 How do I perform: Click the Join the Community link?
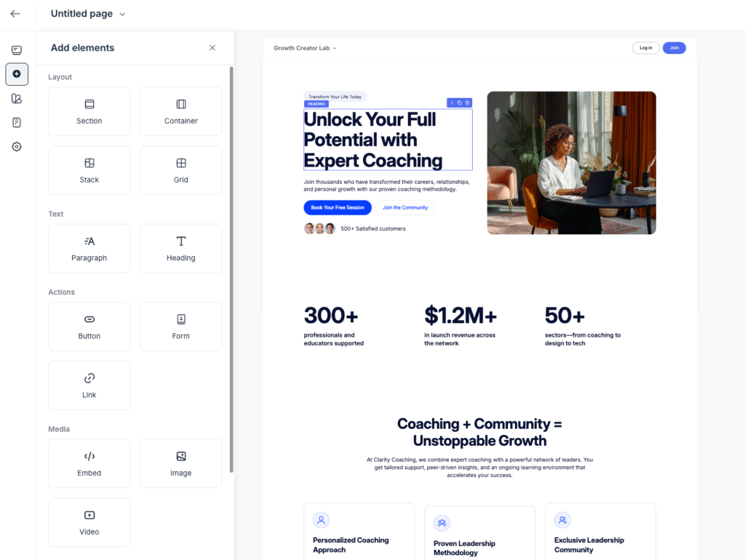405,208
